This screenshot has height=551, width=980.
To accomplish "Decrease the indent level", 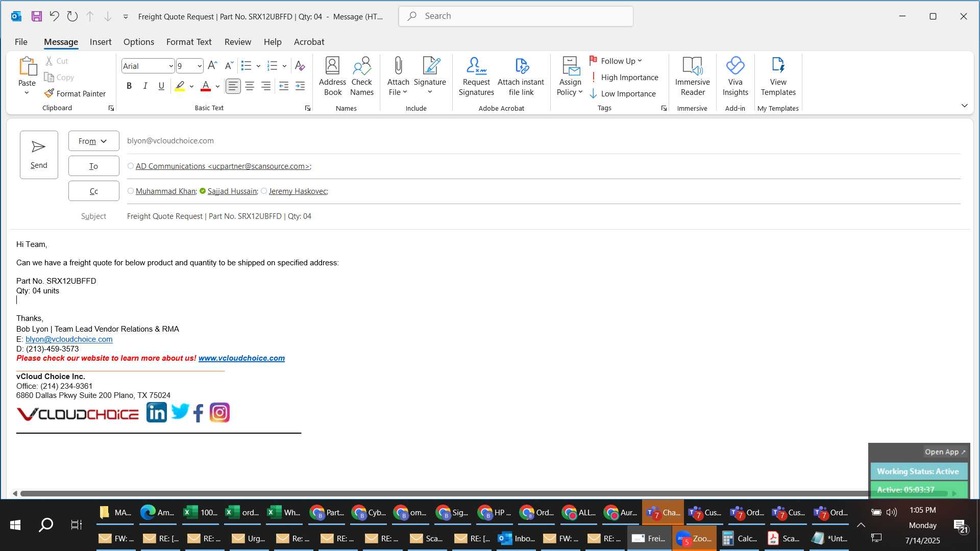I will coord(284,86).
